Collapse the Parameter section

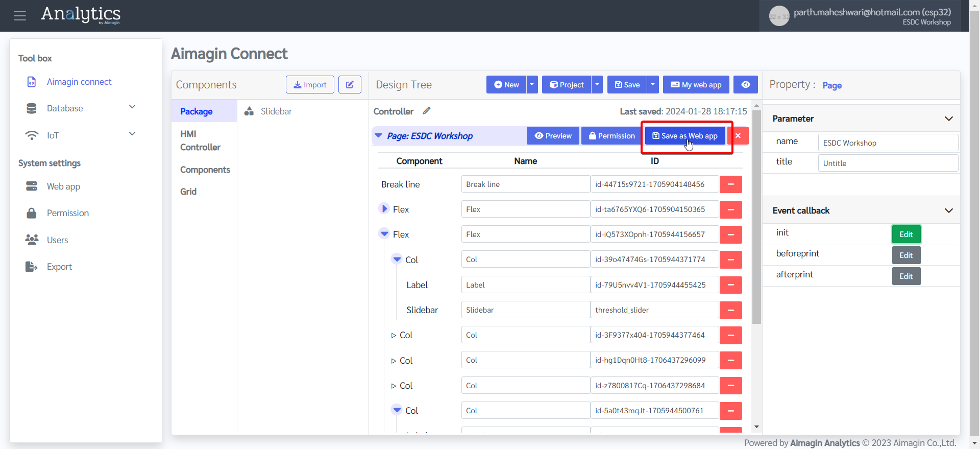pos(948,119)
